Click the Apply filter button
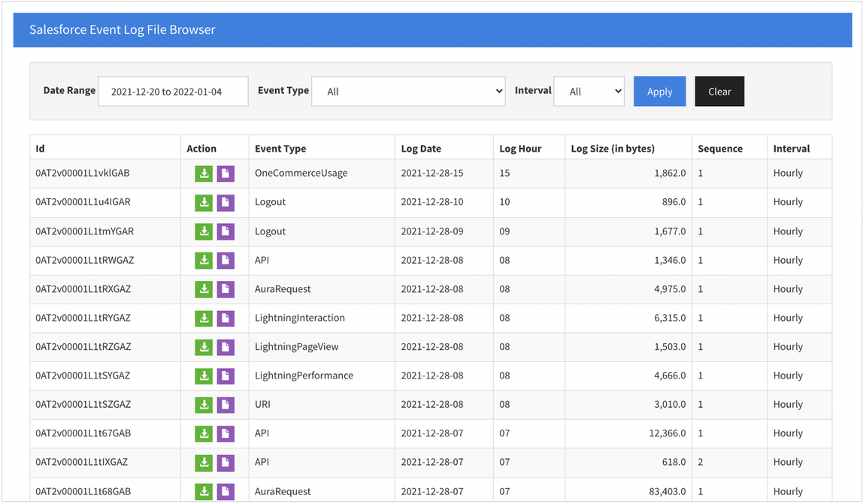The width and height of the screenshot is (863, 504). [x=659, y=92]
